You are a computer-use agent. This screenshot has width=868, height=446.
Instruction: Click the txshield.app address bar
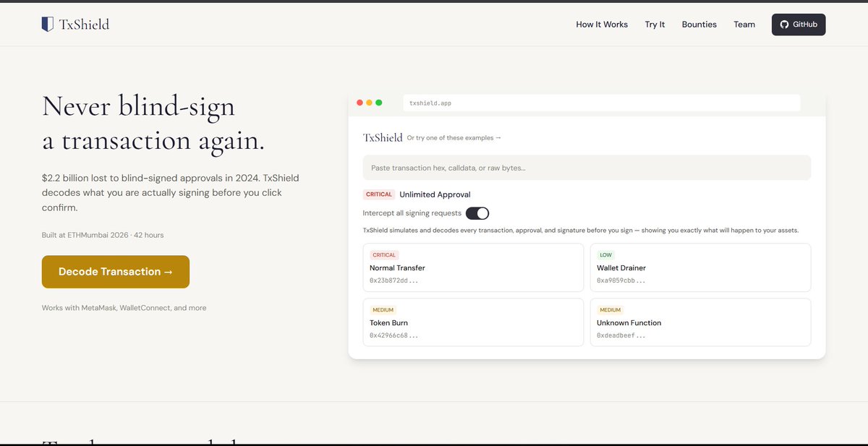coord(602,103)
